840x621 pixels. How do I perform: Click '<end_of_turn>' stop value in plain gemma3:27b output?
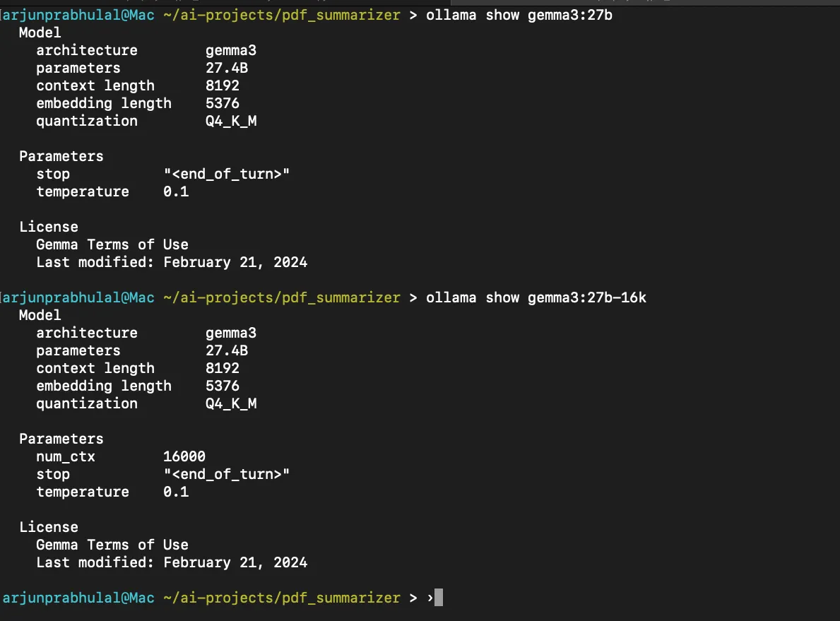[x=227, y=174]
